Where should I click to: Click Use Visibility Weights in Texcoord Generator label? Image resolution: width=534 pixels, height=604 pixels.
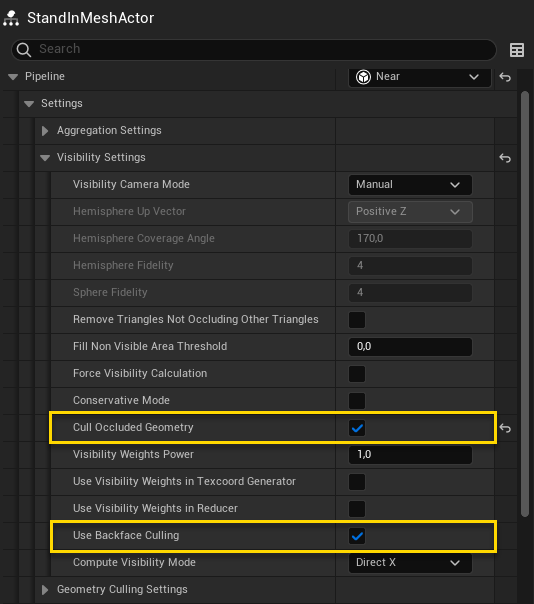[184, 482]
